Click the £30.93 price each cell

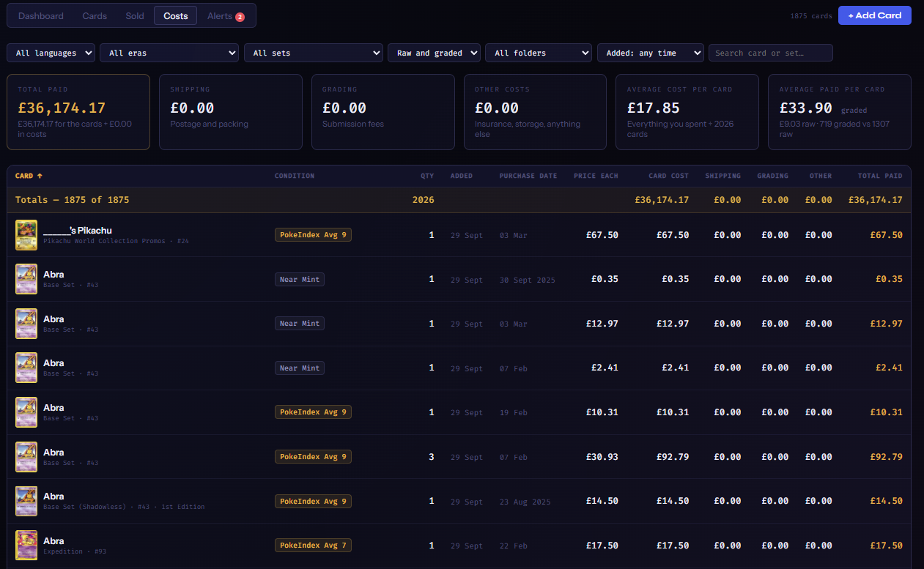[x=602, y=457]
